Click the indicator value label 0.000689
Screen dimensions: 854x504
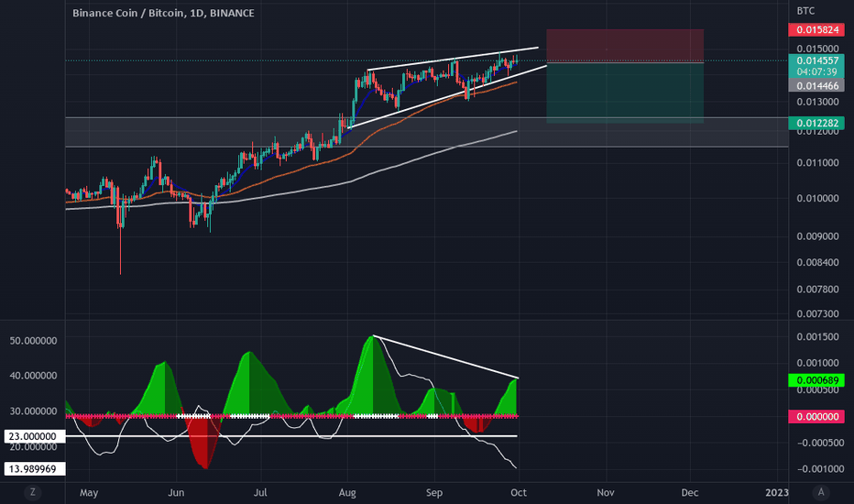point(816,380)
